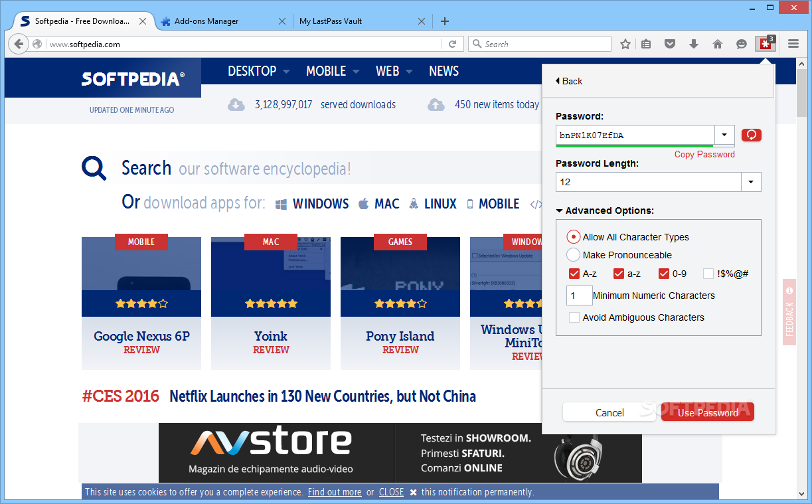Screen dimensions: 812x504
Task: Dismiss cookie notice with X icon
Action: [x=413, y=492]
